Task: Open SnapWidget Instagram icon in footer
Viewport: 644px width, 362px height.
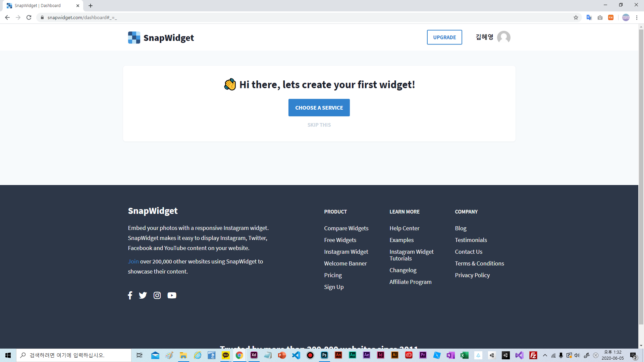Action: click(157, 295)
